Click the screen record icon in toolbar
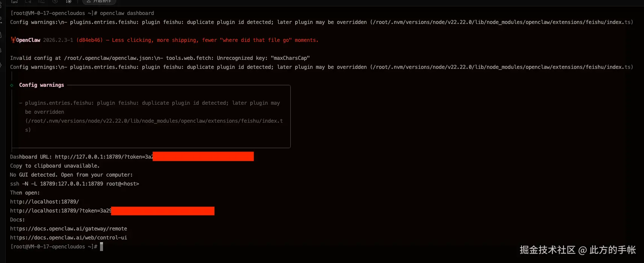 69,1
